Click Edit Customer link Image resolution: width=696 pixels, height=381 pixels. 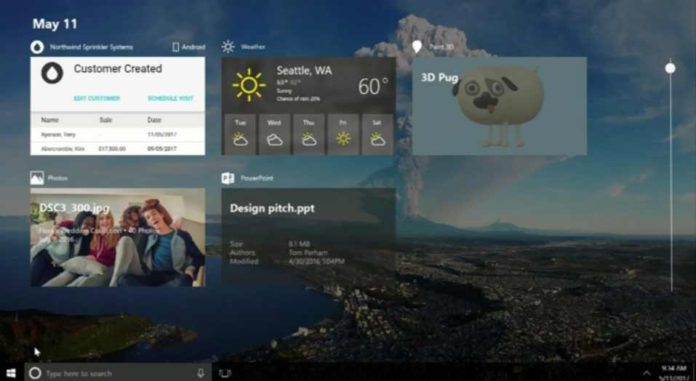pyautogui.click(x=97, y=98)
